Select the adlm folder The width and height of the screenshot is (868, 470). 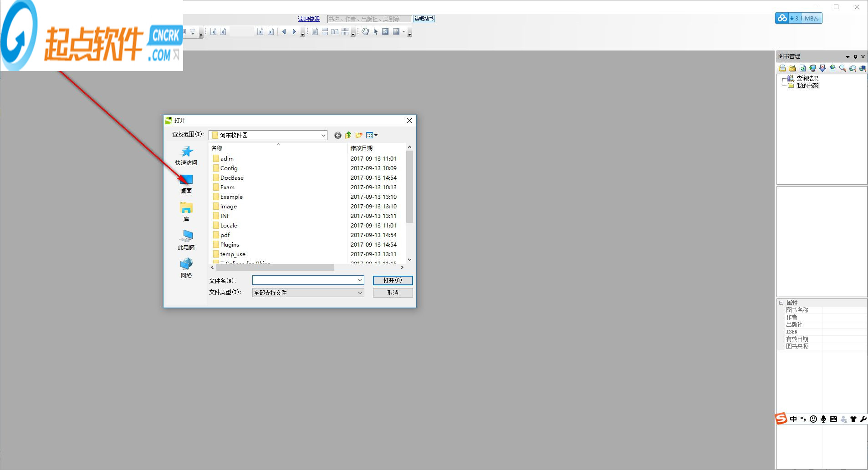227,158
